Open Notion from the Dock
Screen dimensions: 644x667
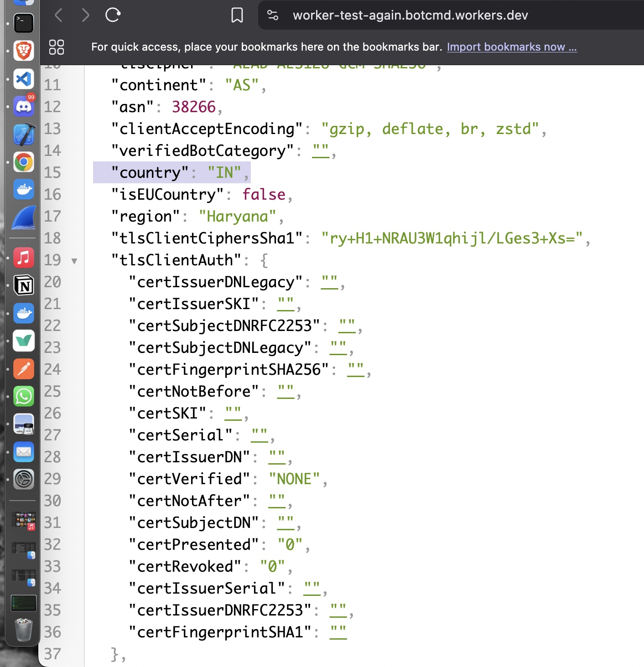(x=24, y=286)
